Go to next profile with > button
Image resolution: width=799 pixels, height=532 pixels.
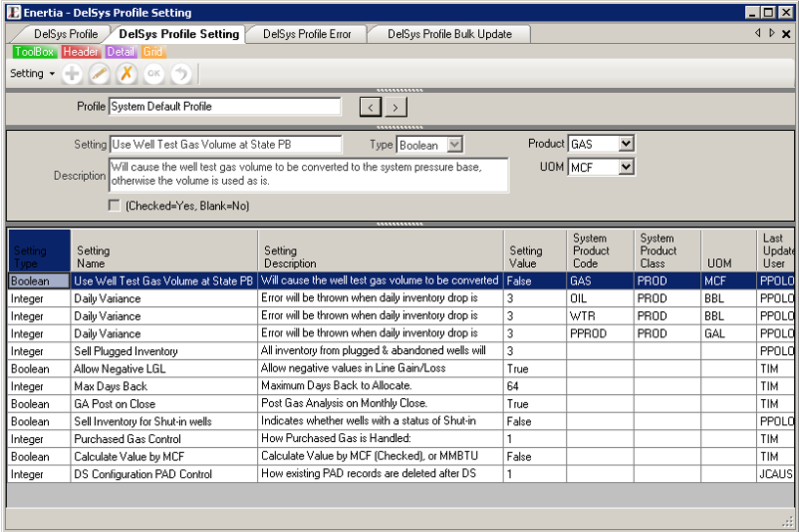(x=395, y=107)
